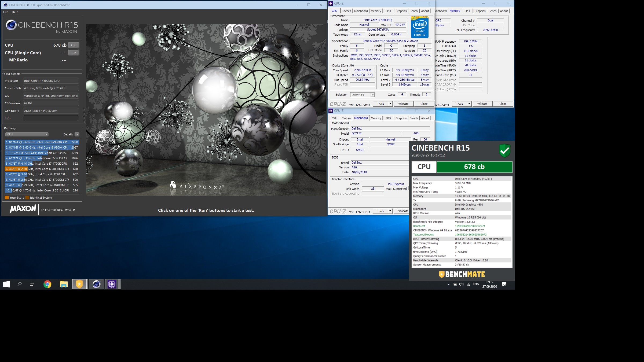The width and height of the screenshot is (644, 362).
Task: Click the Textures/Models checksum line
Action: click(462, 235)
